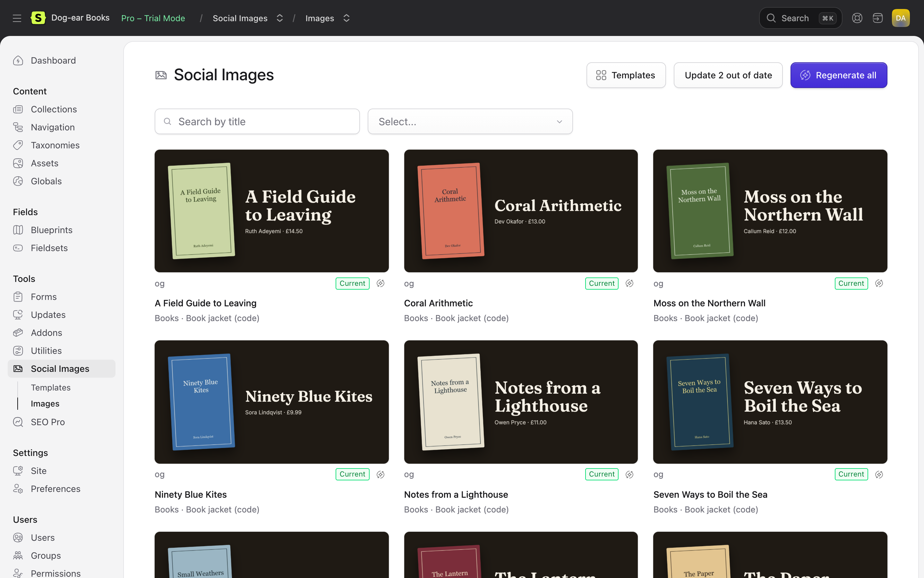Go to Collections in the sidebar
Viewport: 924px width, 578px height.
[62, 109]
